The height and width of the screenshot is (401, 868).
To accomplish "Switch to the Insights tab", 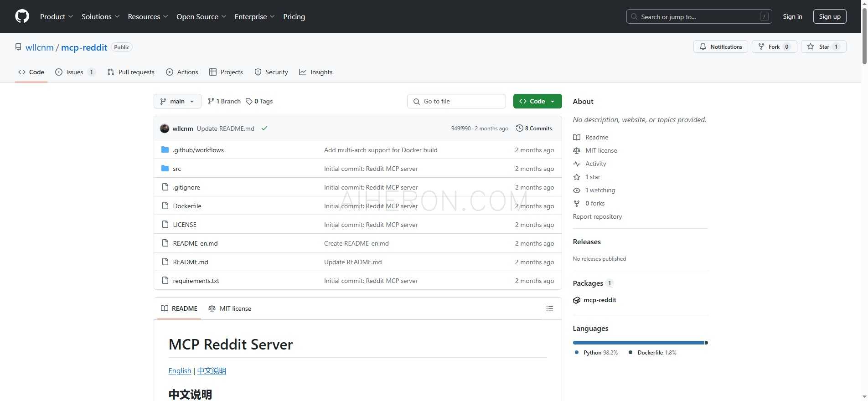I will [316, 72].
